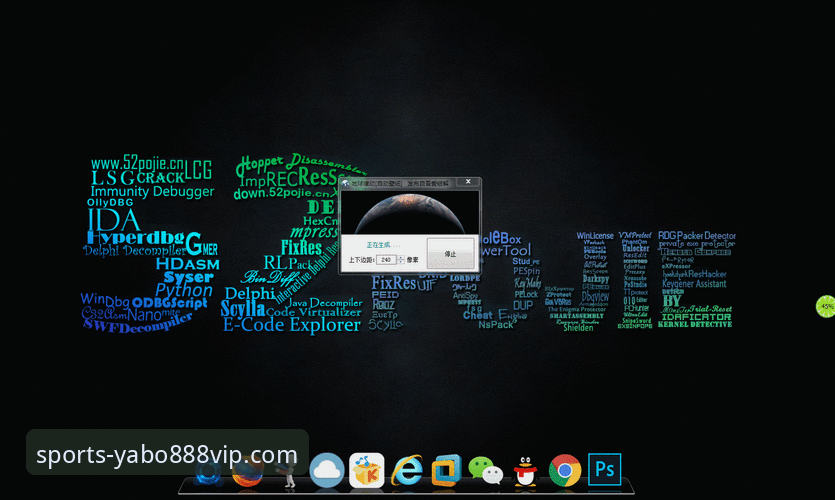The height and width of the screenshot is (500, 835).
Task: Click the margin value field showing 240
Action: click(387, 260)
